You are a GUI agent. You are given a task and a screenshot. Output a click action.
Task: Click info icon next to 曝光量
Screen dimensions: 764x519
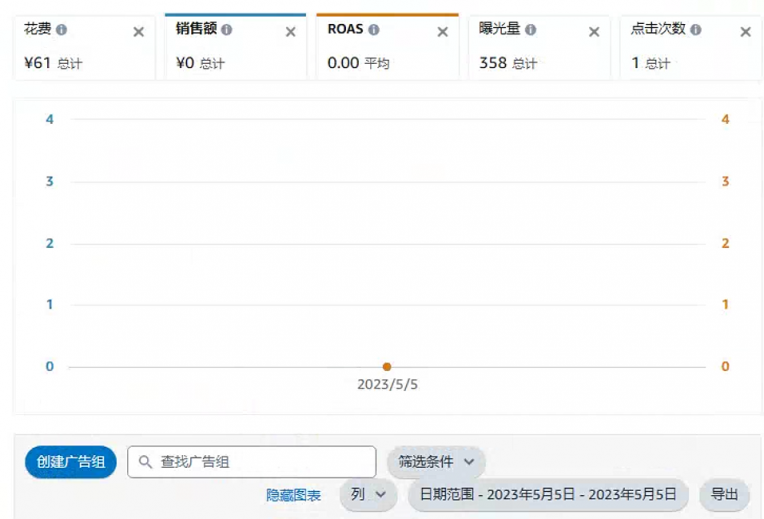(530, 30)
